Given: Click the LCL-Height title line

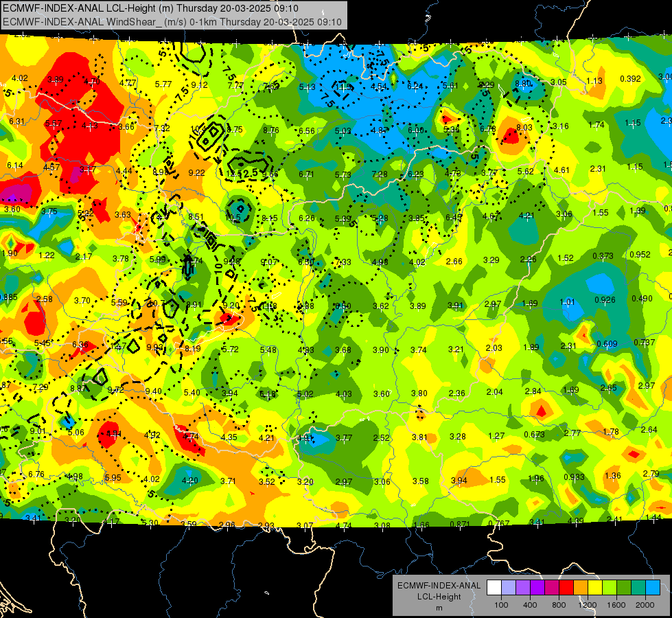Looking at the screenshot, I should (150, 8).
